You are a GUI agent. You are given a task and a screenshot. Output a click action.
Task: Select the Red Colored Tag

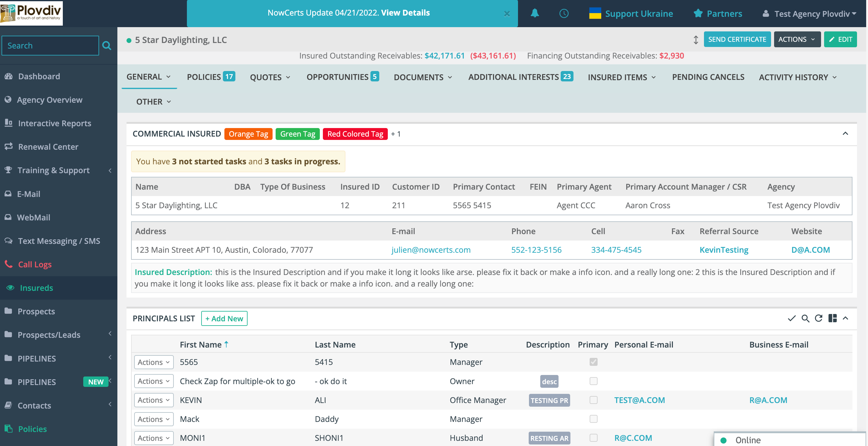click(x=355, y=134)
